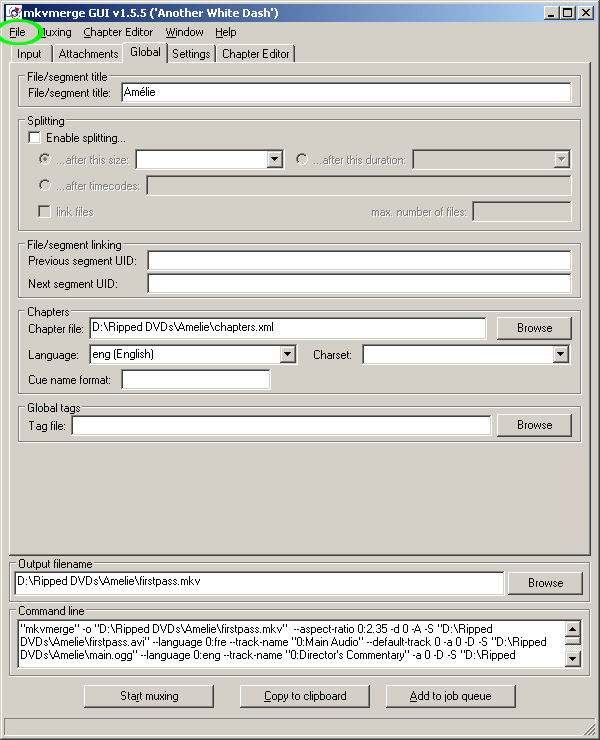Click the window resize grip in status bar
This screenshot has height=740, width=600.
589,728
